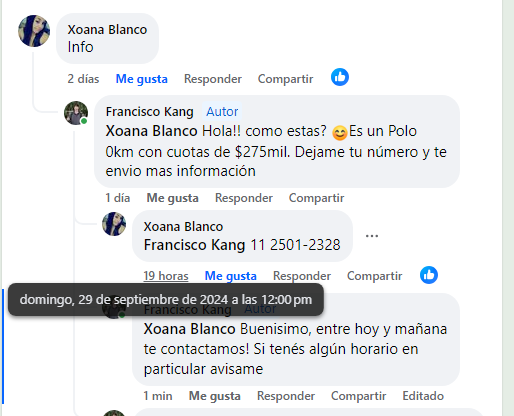Open the 19 horas timestamp link
Screen dimensions: 514x416
click(166, 276)
